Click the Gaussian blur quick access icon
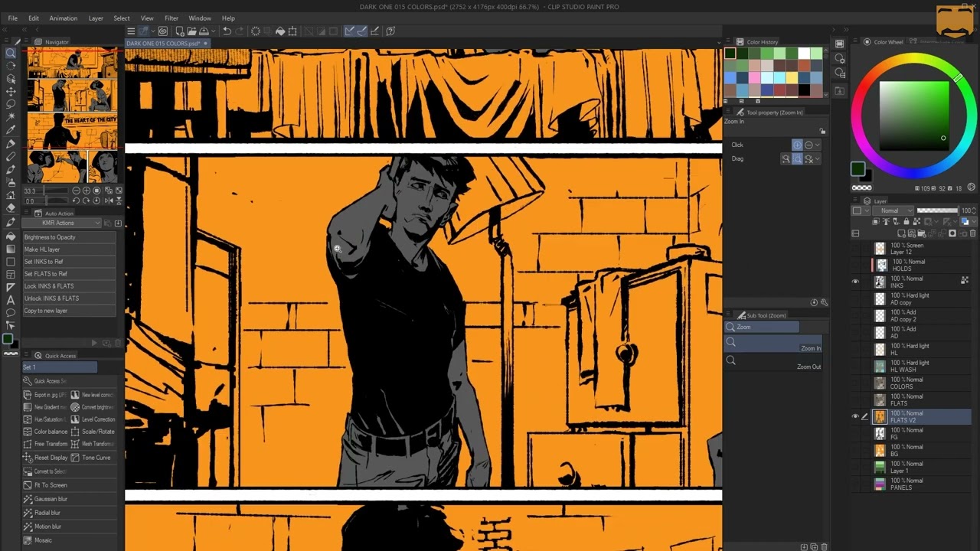Image resolution: width=980 pixels, height=551 pixels. [x=28, y=499]
